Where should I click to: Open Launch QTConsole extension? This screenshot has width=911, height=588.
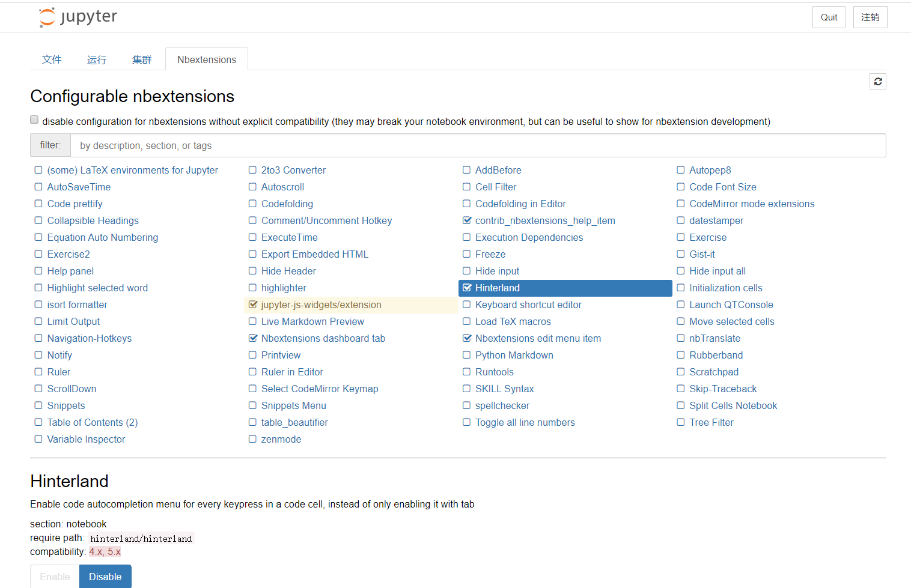tap(731, 305)
